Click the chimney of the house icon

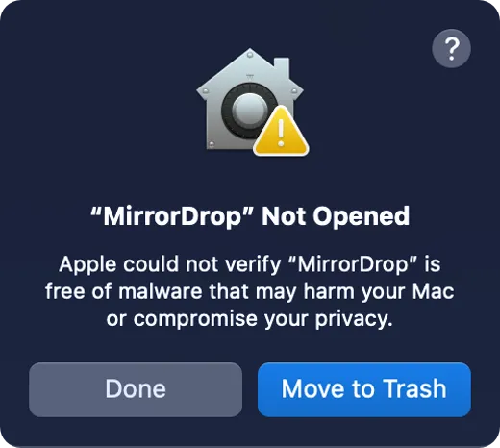coord(282,65)
